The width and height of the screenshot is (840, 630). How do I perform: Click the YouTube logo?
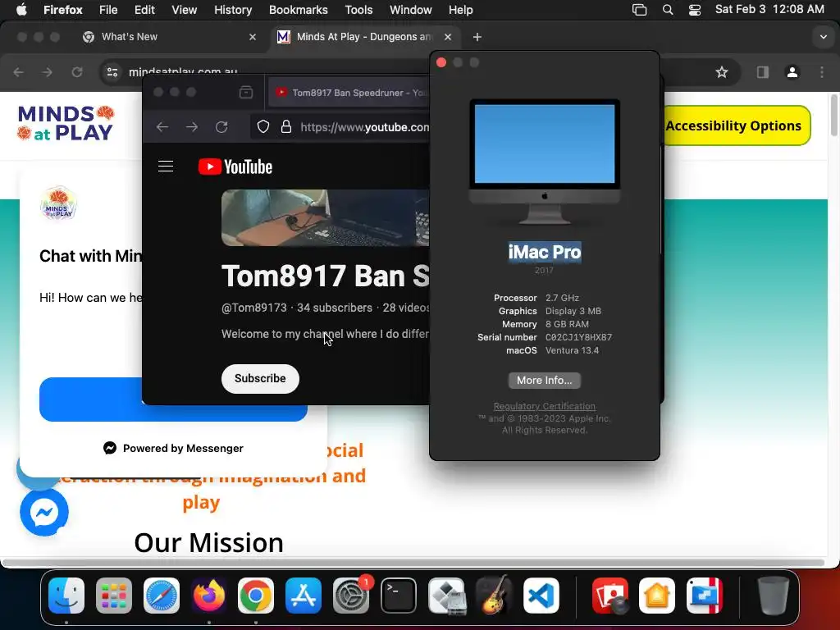[x=235, y=167]
